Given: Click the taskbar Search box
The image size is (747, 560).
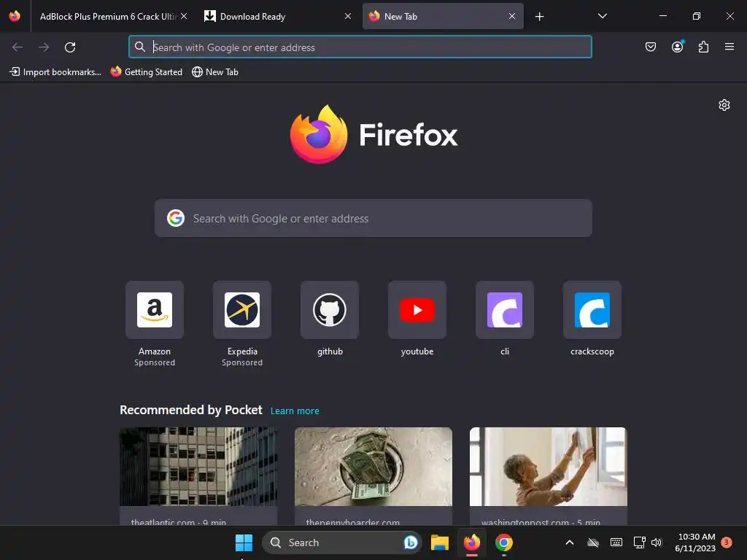Looking at the screenshot, I should 341,542.
